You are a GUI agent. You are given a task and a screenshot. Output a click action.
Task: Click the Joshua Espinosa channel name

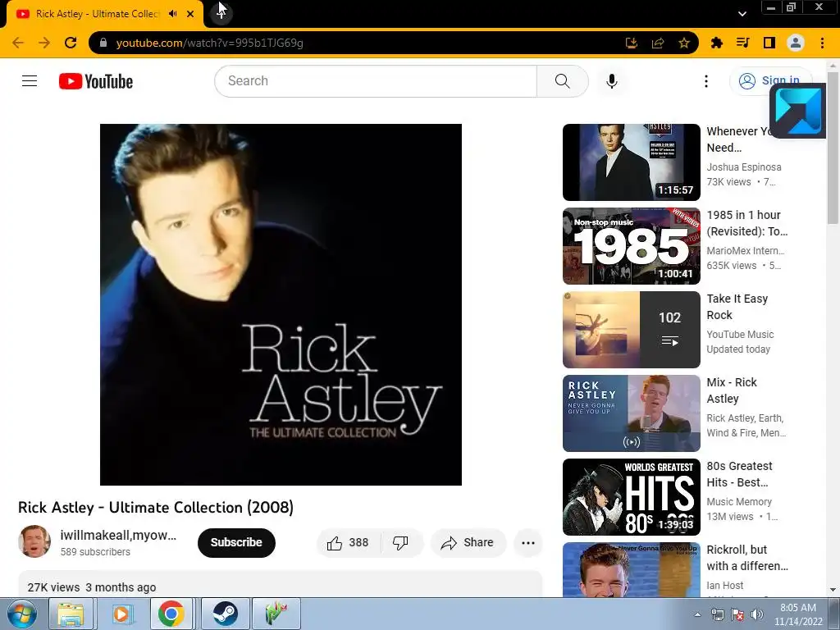coord(743,167)
